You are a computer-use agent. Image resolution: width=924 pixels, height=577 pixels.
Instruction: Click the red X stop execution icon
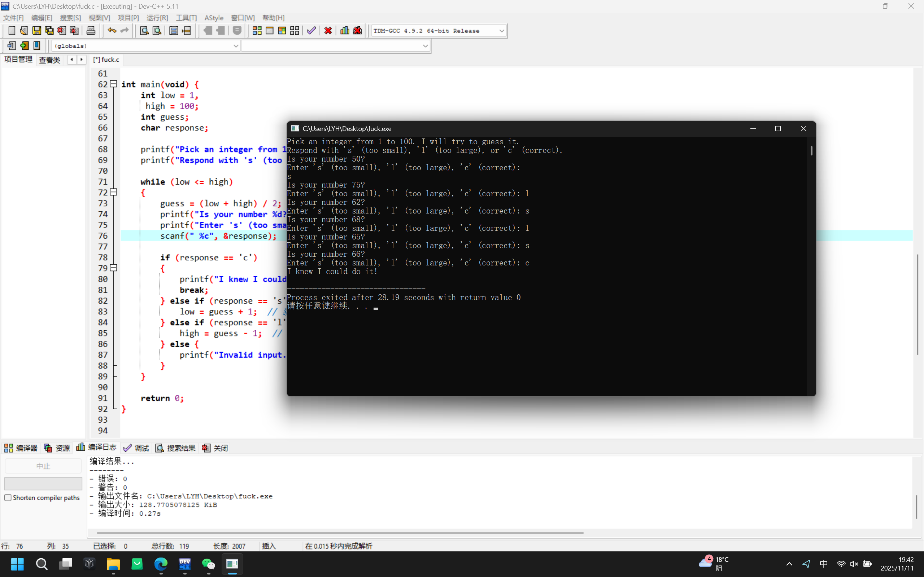[x=328, y=31]
